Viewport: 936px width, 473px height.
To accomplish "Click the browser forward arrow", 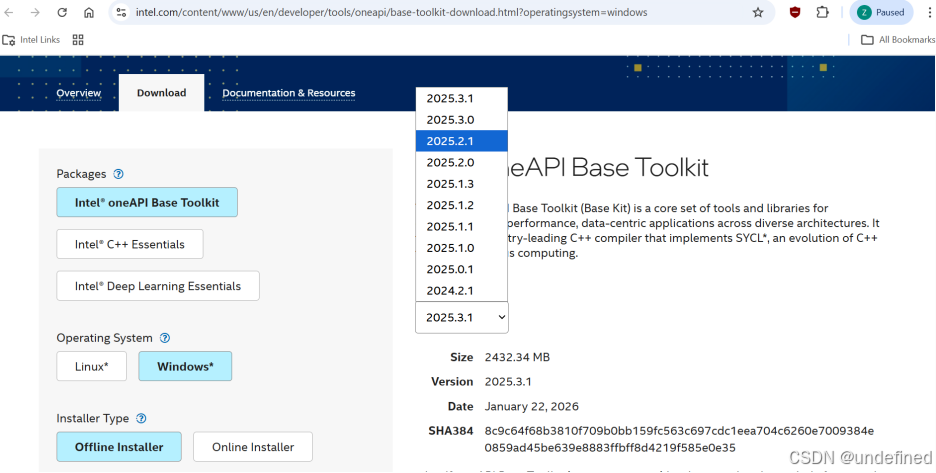I will (35, 13).
